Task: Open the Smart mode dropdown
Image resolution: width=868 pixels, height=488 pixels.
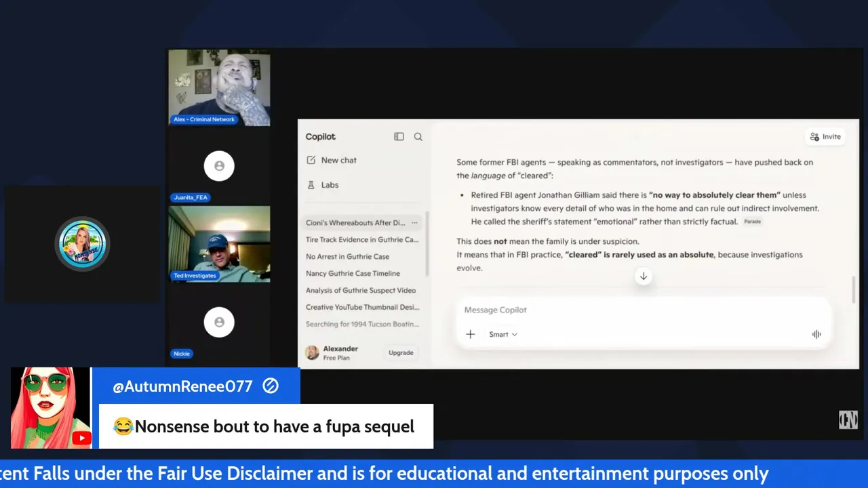Action: click(x=503, y=334)
